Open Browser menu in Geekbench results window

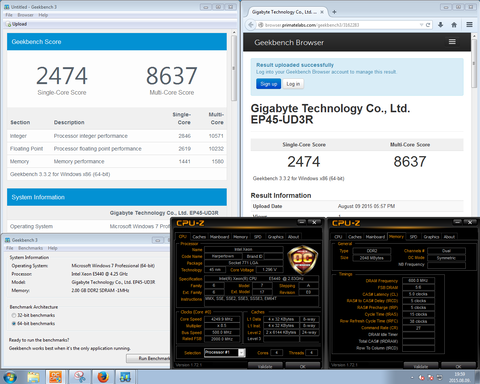25,15
